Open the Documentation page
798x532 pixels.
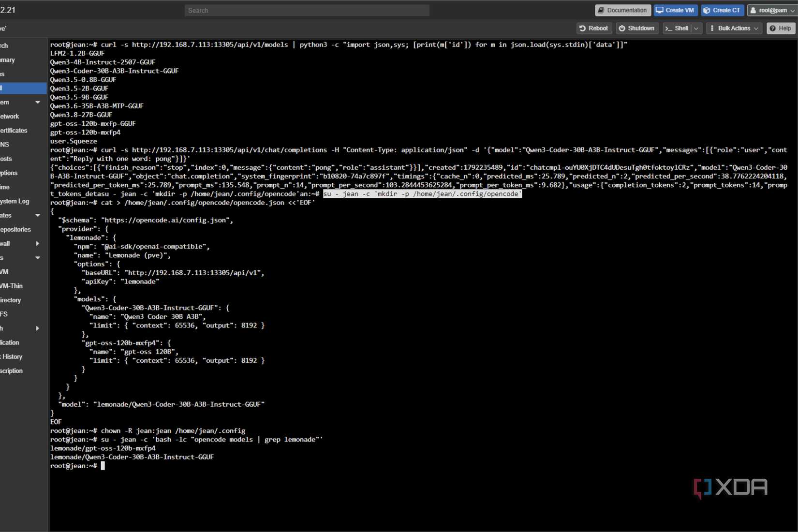click(x=622, y=10)
